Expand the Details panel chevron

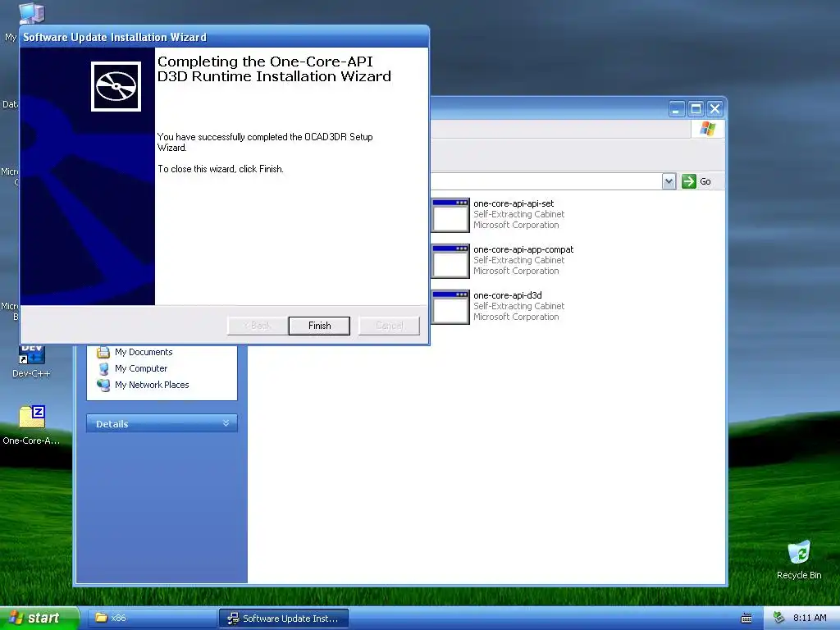point(226,423)
